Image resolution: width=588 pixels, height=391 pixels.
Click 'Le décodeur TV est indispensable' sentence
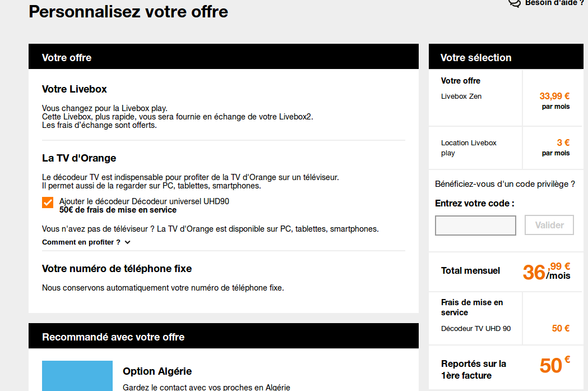click(191, 177)
